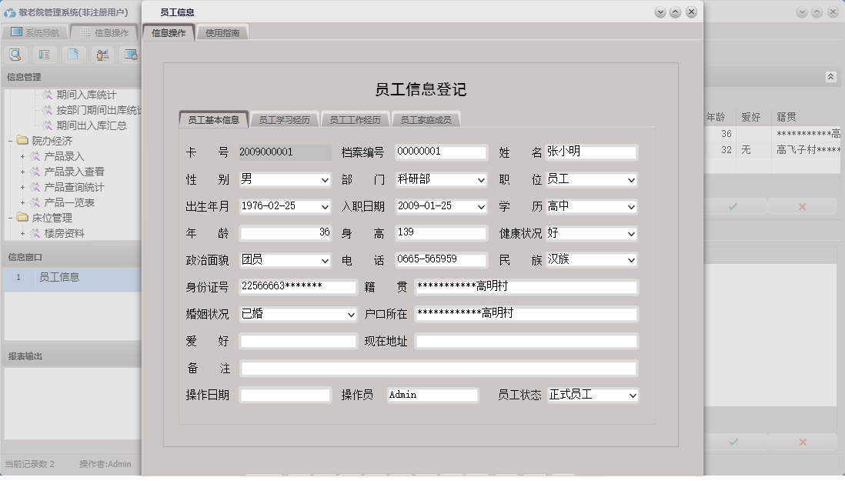Screen dimensions: 845x504
Task: Expand the 产品录入 tree node
Action: pos(22,156)
